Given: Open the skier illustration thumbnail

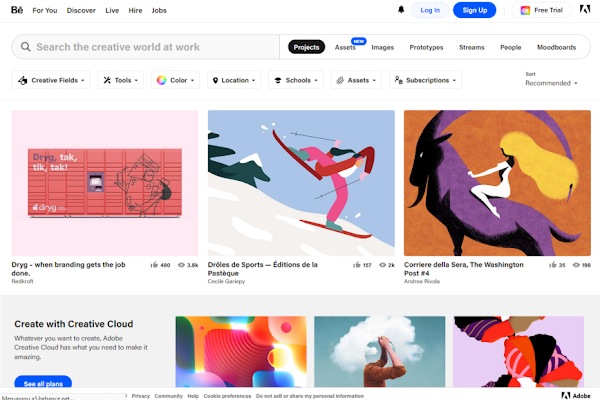Looking at the screenshot, I should click(x=301, y=183).
